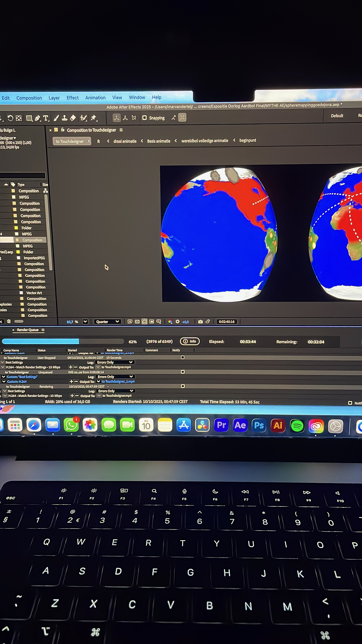Select the Eraser tool
This screenshot has width=362, height=644.
[x=73, y=118]
